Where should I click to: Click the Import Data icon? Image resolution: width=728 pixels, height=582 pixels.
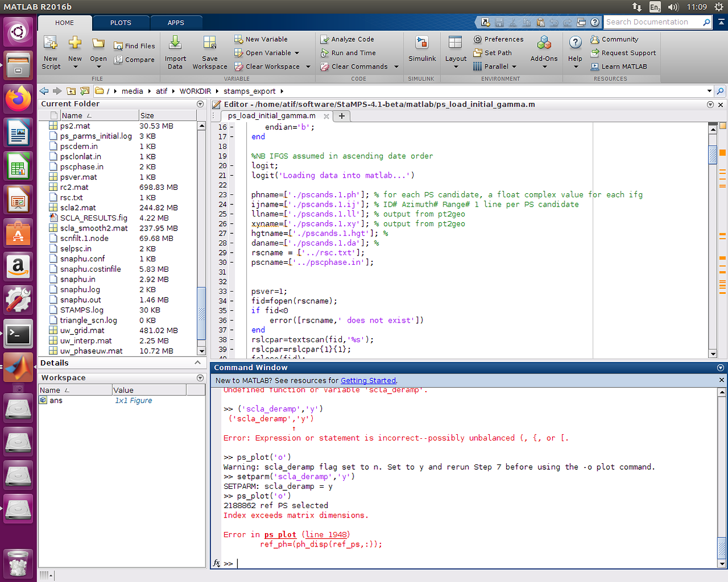[175, 44]
